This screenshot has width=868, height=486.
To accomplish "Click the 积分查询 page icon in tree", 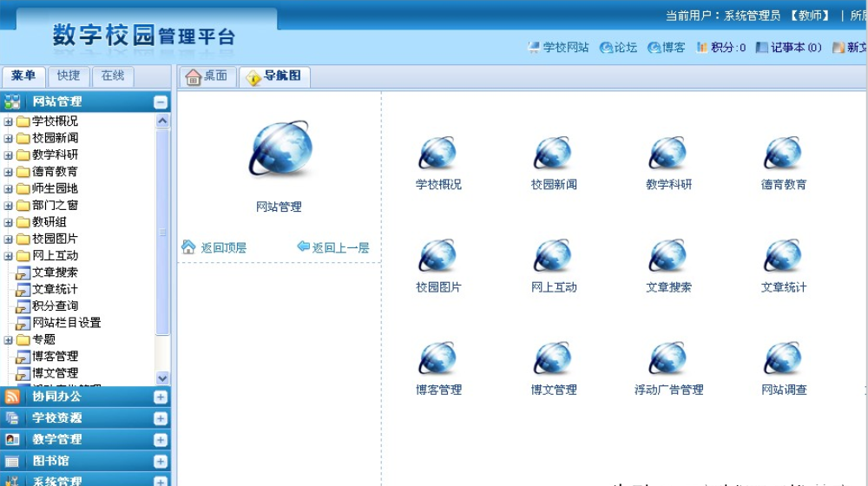I will click(x=23, y=306).
